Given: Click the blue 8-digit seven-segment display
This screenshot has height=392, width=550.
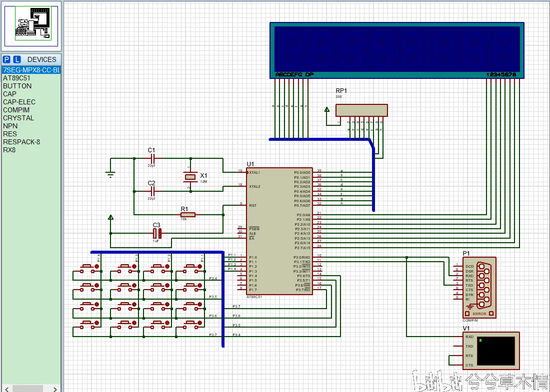Looking at the screenshot, I should (x=396, y=50).
